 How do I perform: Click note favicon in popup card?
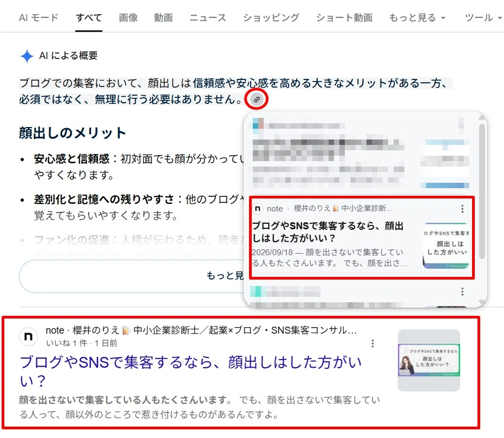[258, 209]
